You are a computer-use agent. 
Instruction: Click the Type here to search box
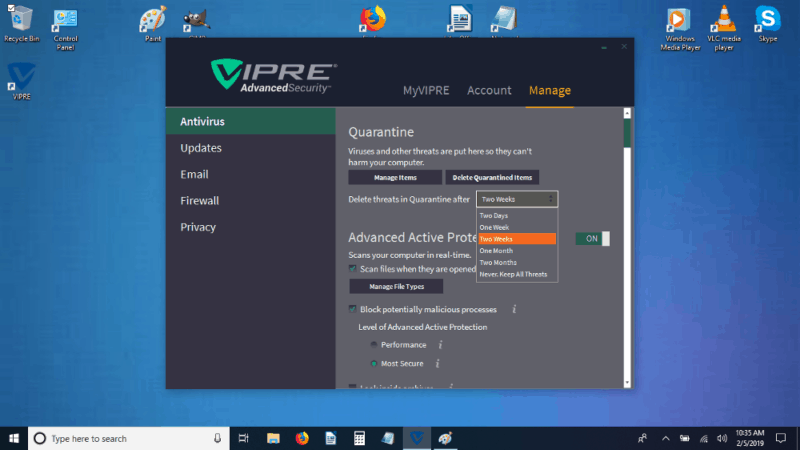(129, 438)
